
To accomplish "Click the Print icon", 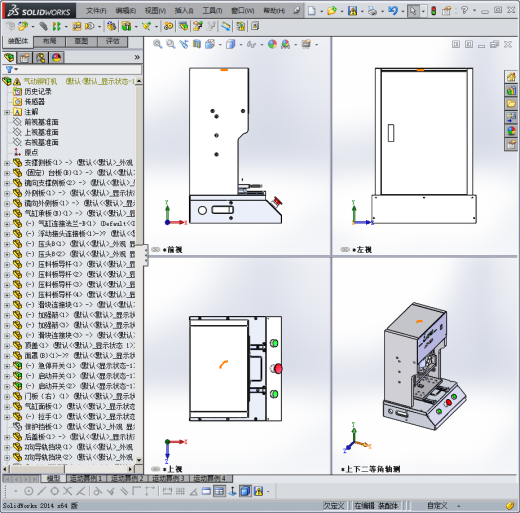I will pos(372,11).
